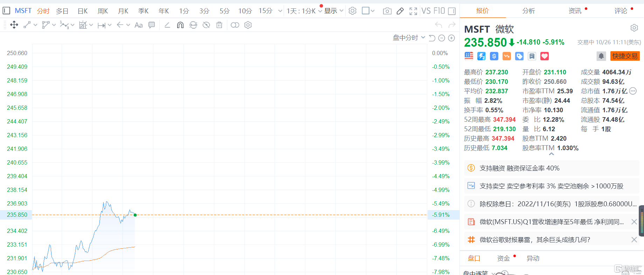Zoom in chart with plus icon
The image size is (644, 275).
pyautogui.click(x=452, y=38)
